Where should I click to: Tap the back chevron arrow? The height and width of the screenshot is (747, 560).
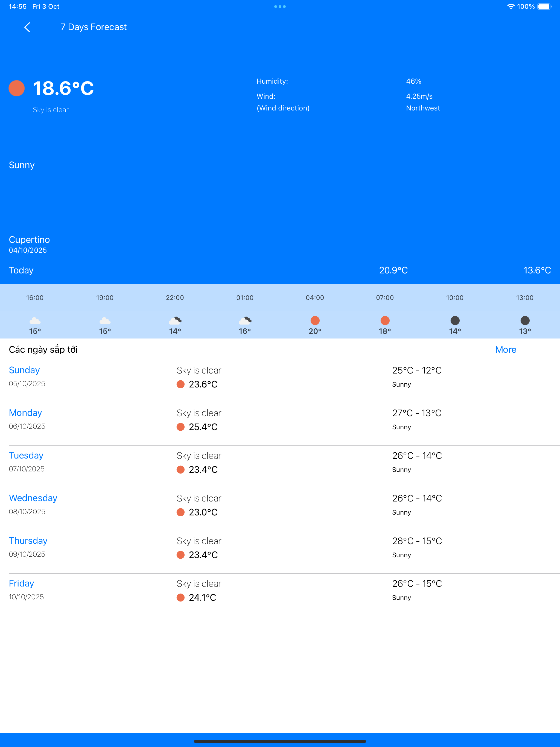click(27, 27)
